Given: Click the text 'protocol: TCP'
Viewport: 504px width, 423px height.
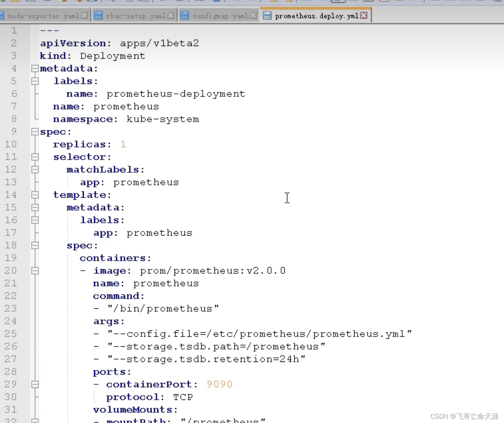Looking at the screenshot, I should [x=149, y=397].
